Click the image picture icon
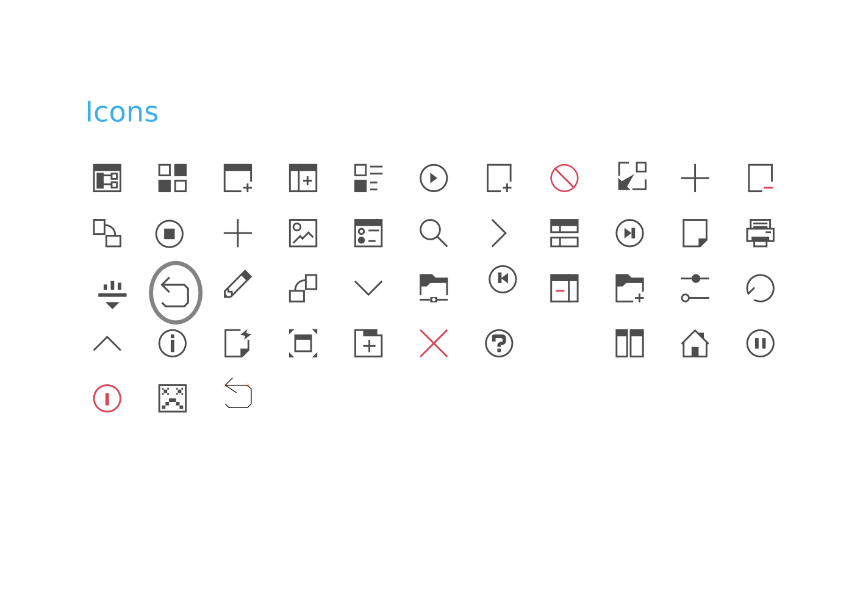The image size is (860, 616). 303,233
